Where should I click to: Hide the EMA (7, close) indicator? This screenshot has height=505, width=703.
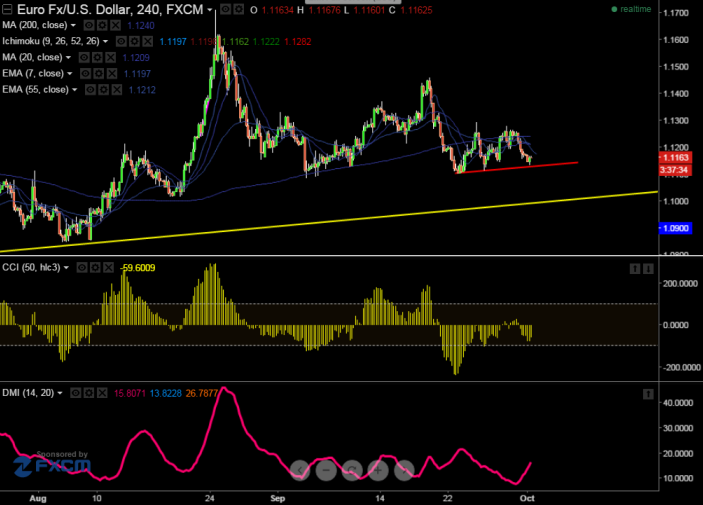85,74
